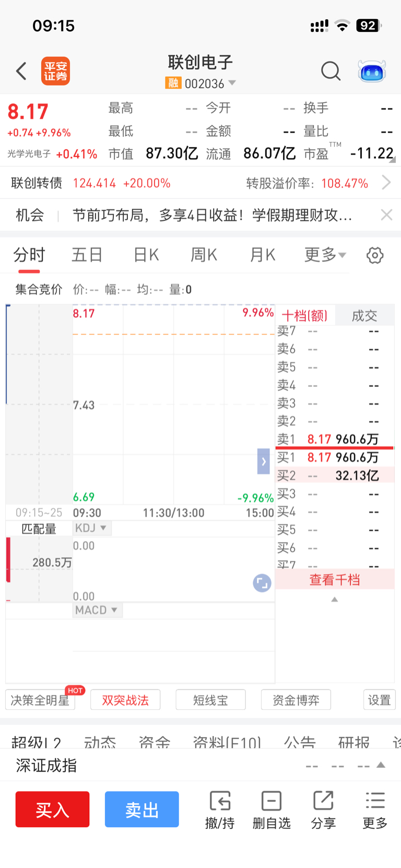Switch to the 日K tab

pos(146,255)
